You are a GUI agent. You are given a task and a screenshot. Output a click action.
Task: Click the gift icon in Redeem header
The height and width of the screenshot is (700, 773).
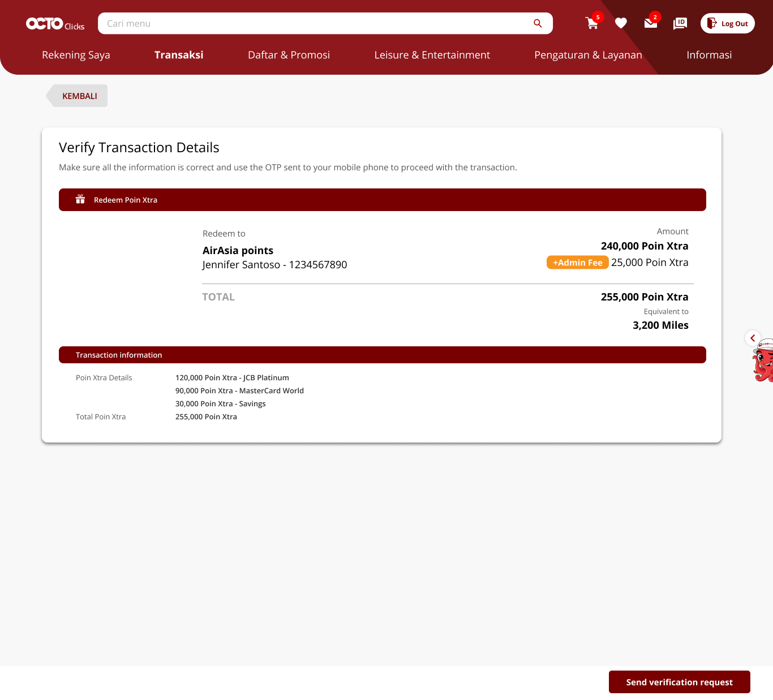tap(80, 200)
